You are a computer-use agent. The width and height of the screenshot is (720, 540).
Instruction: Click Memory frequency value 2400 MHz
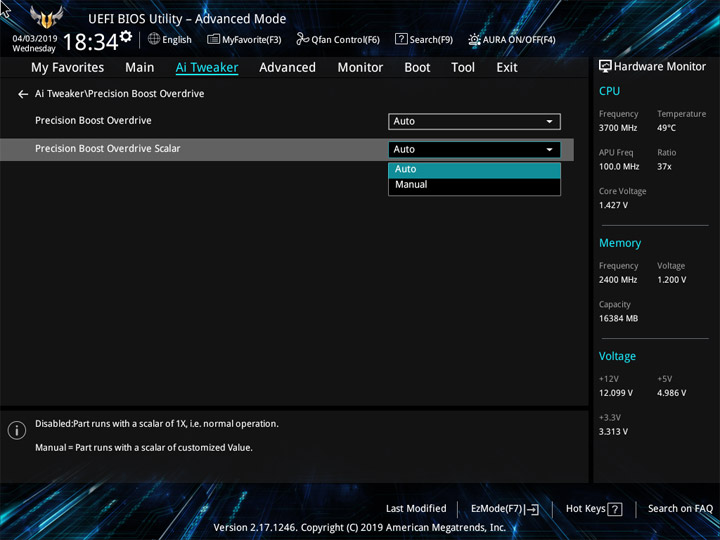[x=618, y=280]
